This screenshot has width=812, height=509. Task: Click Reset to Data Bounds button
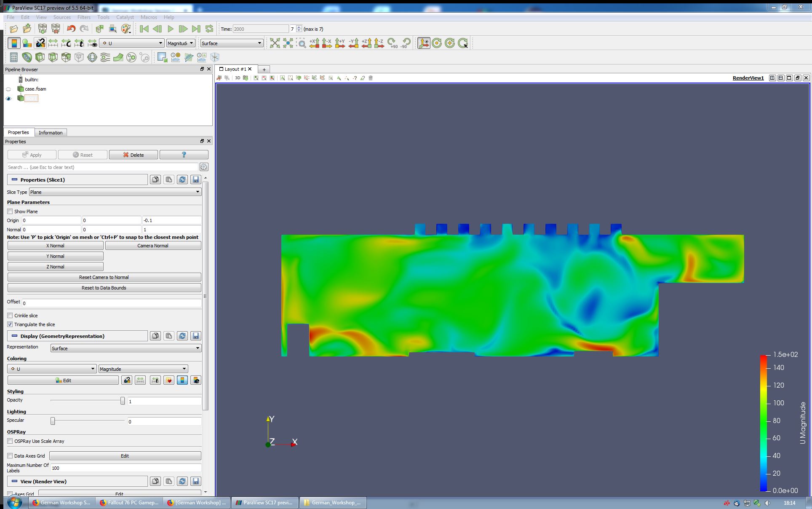[x=104, y=288]
